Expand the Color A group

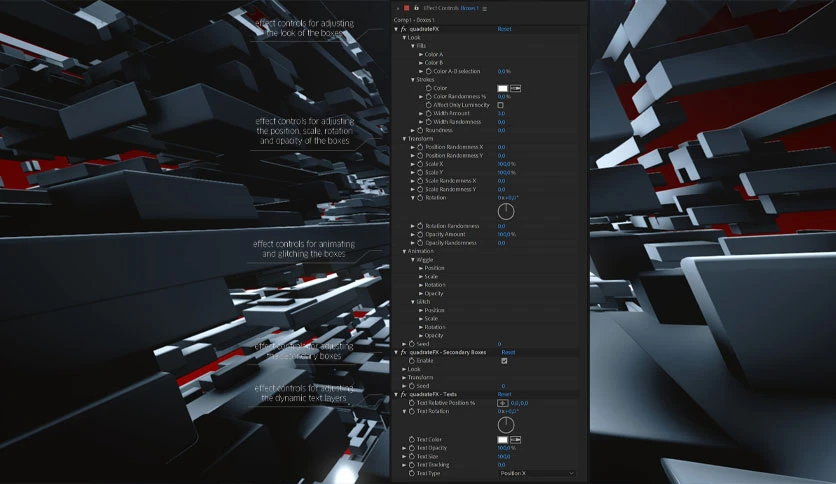point(421,54)
